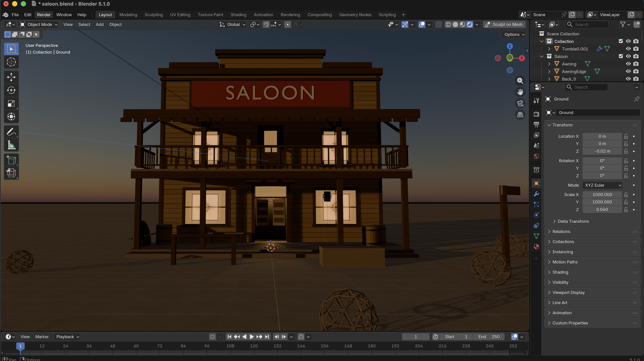Click the Scale Z value field
The width and height of the screenshot is (644, 361).
click(602, 210)
